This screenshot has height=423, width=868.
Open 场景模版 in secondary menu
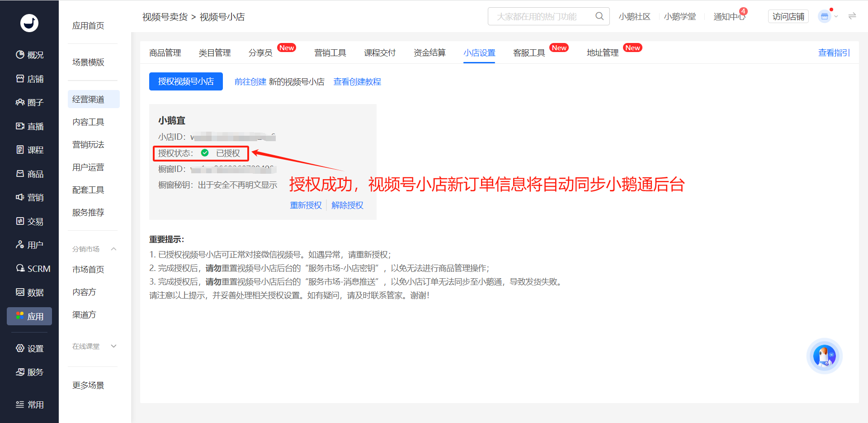pos(88,62)
